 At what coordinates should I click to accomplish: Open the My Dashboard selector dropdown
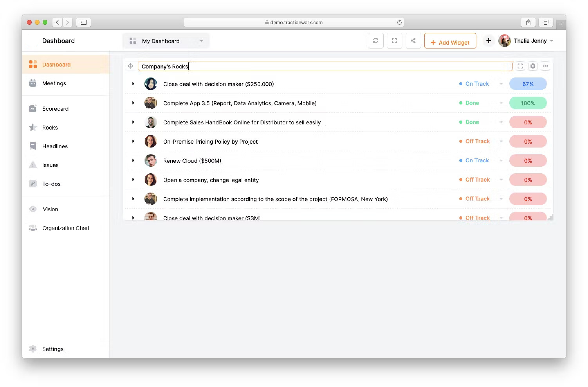[x=166, y=41]
